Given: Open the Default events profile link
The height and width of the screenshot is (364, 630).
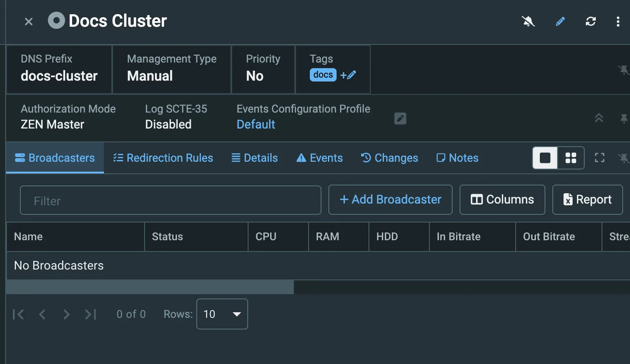Looking at the screenshot, I should click(x=256, y=124).
